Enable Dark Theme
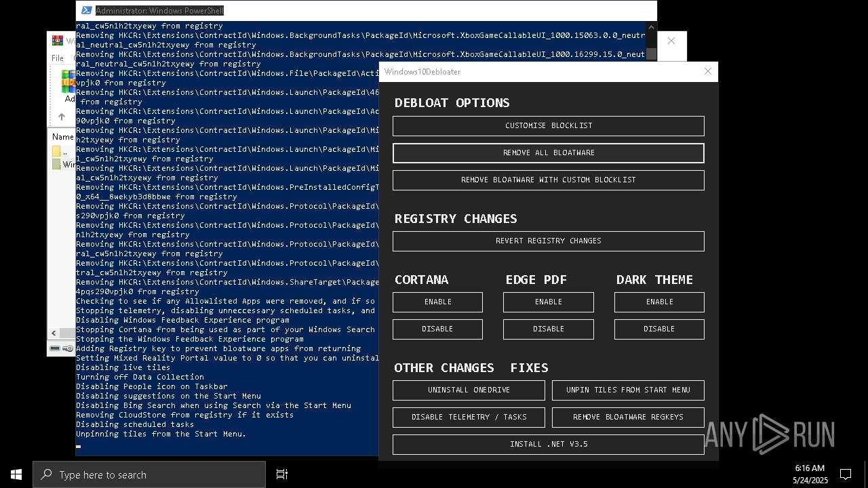 tap(659, 302)
